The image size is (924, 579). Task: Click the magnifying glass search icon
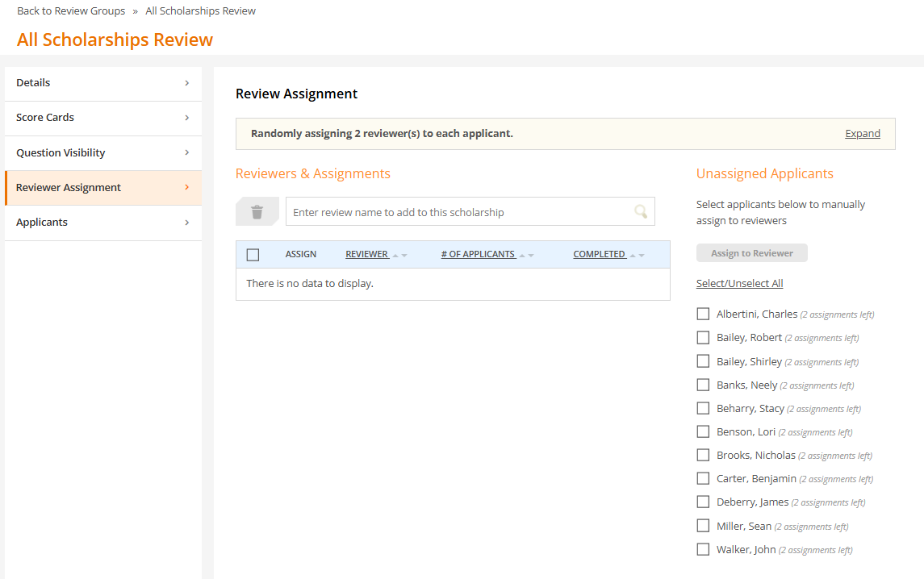pyautogui.click(x=640, y=211)
